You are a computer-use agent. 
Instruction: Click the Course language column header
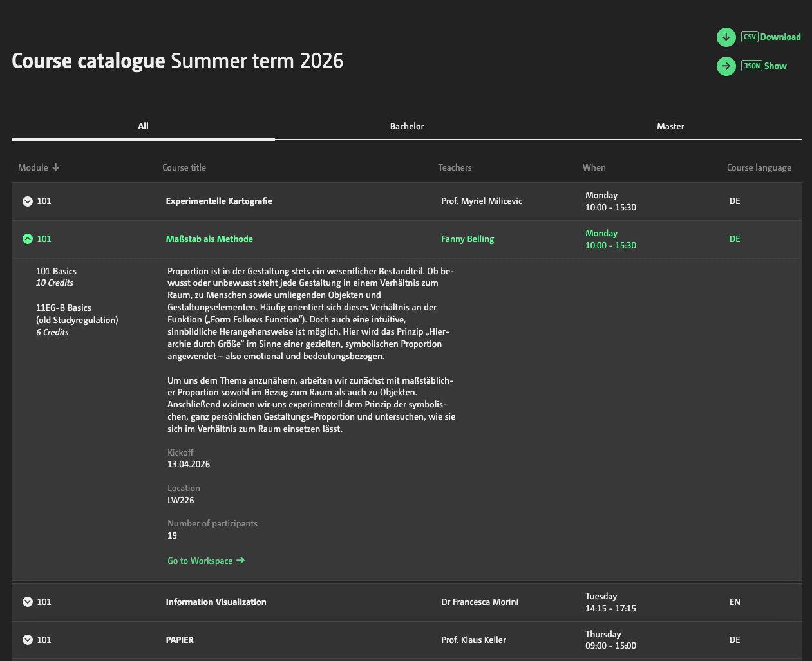tap(759, 167)
